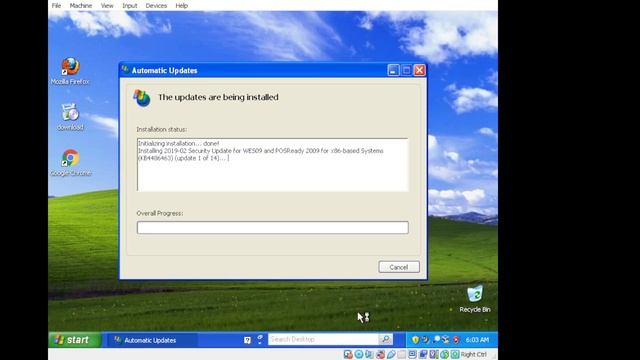
Task: Click the search magnifier button in taskbar
Action: (x=385, y=339)
